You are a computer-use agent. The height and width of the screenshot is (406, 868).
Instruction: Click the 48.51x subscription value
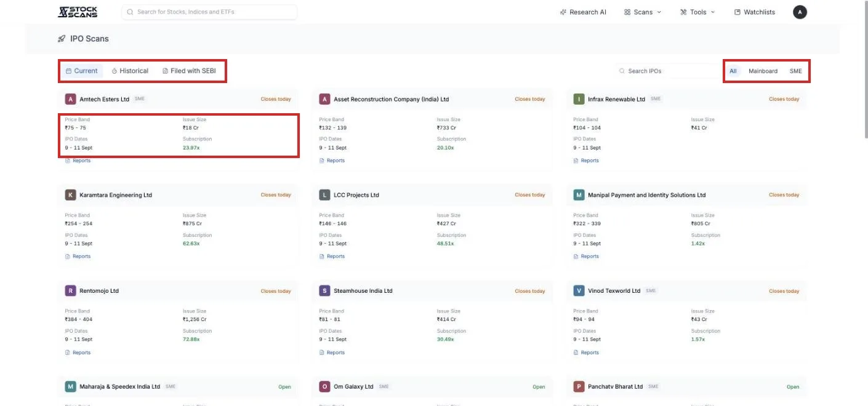(445, 244)
